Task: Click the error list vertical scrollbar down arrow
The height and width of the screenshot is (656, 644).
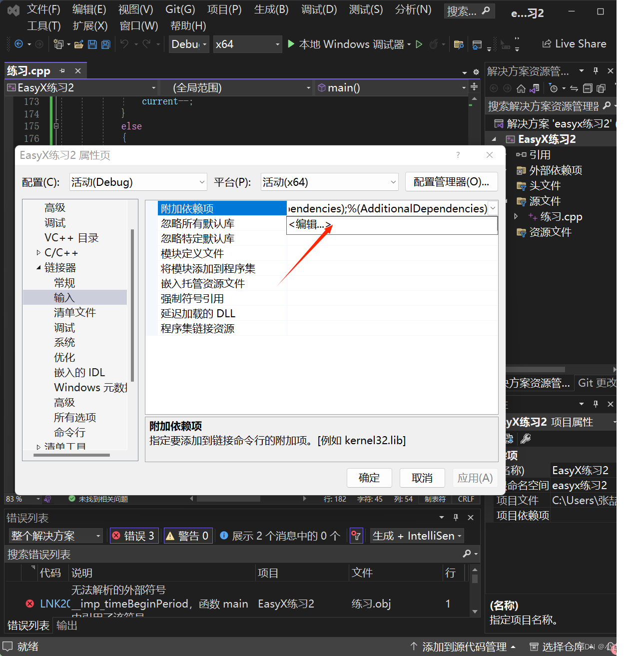Action: coord(475,612)
